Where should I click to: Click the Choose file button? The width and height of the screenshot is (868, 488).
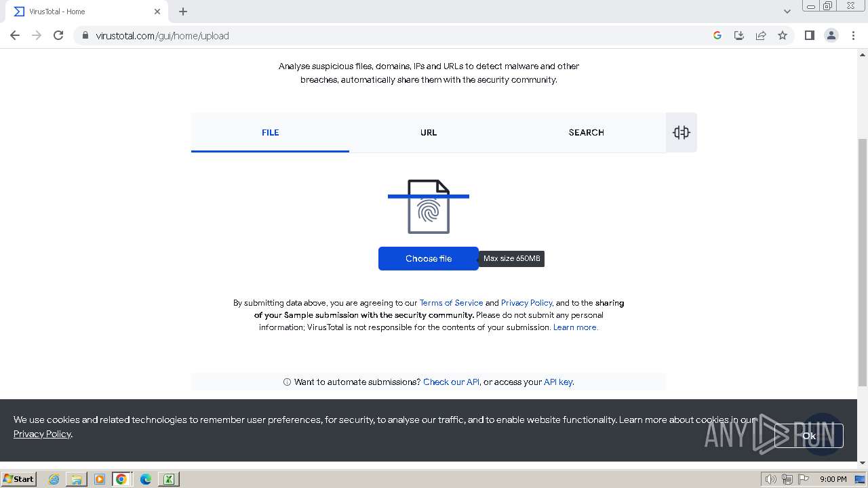[x=429, y=258]
